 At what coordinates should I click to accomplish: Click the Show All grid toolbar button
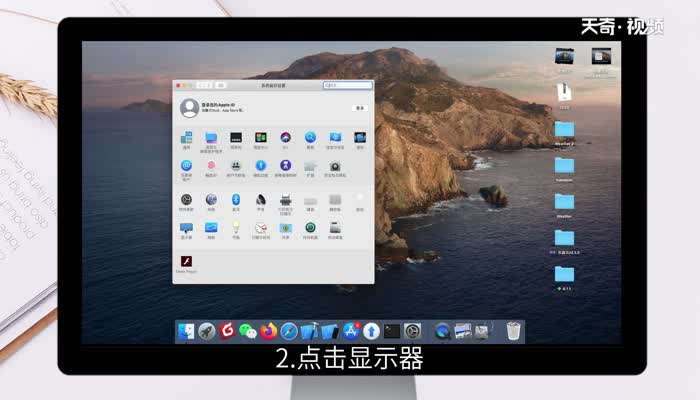tap(220, 85)
